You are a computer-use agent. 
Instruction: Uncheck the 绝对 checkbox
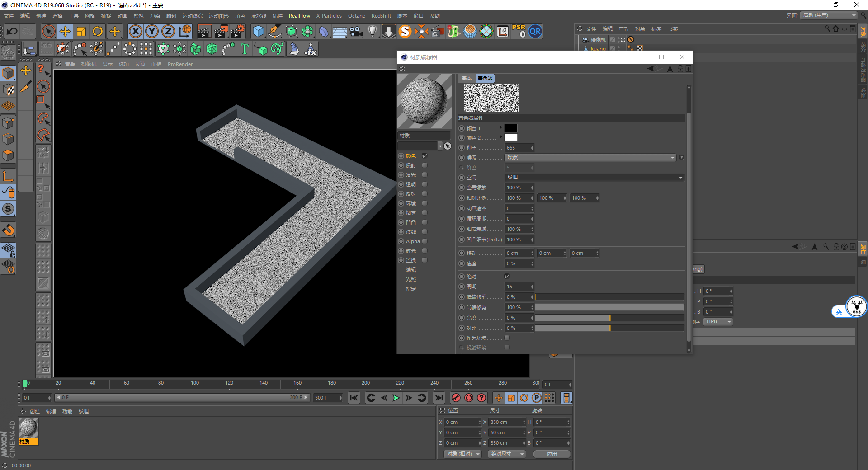click(x=507, y=276)
